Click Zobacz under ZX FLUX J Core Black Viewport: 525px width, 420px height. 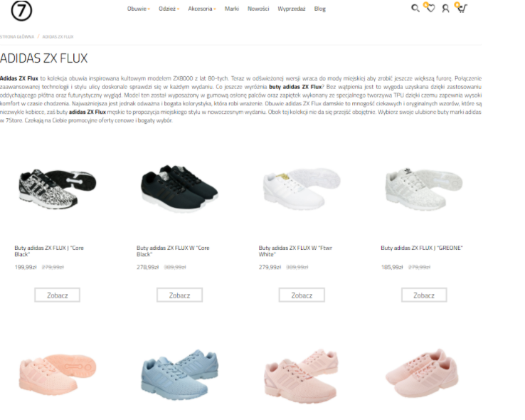(57, 295)
